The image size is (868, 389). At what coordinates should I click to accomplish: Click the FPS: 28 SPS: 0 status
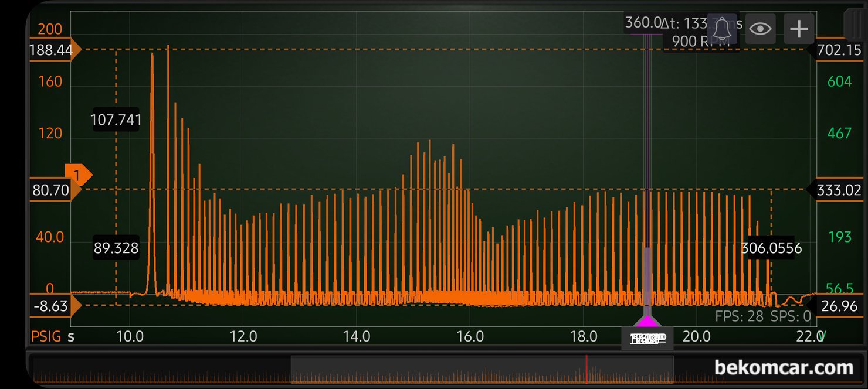(763, 317)
